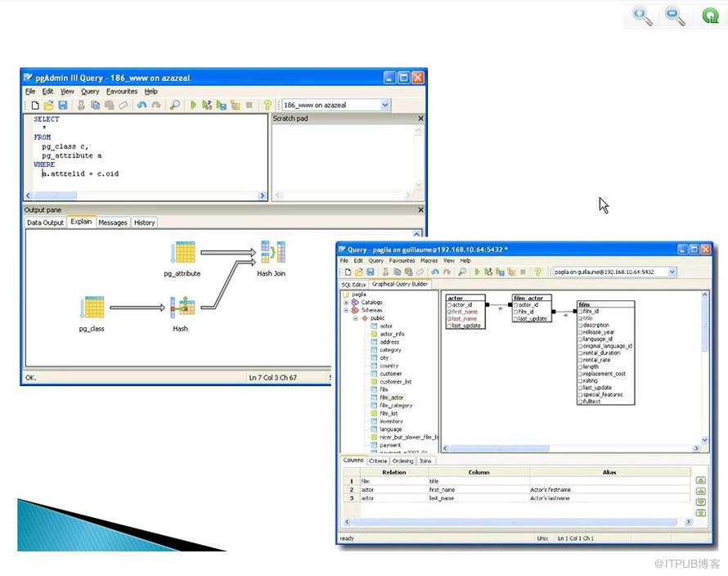Screen dimensions: 728x576
Task: Click the bottom move-down button beside the Columns grid
Action: click(701, 513)
